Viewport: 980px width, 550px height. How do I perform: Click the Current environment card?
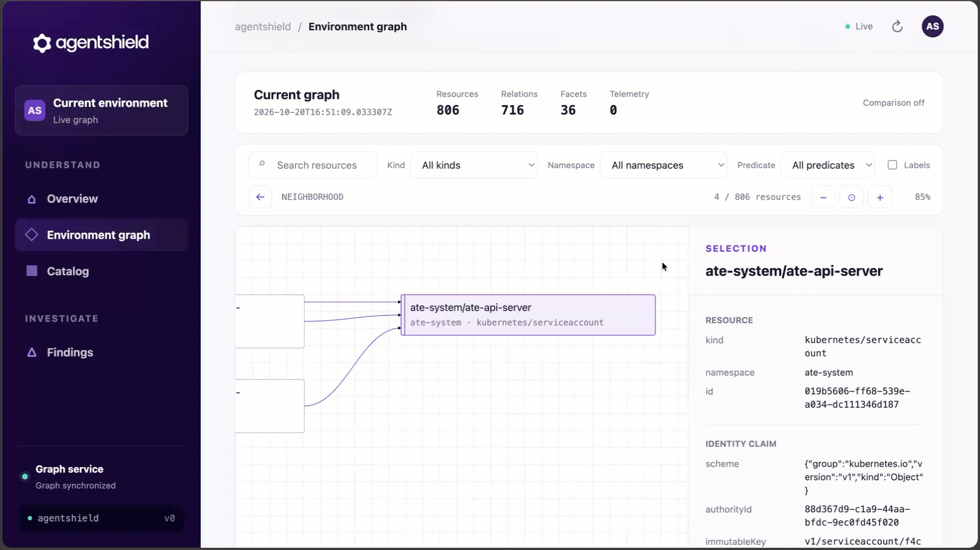coord(102,111)
